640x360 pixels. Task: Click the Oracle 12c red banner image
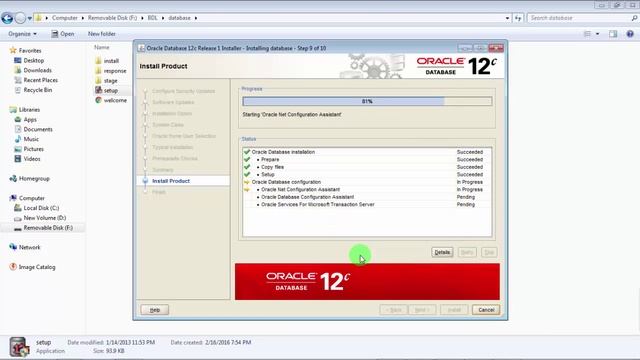[367, 282]
